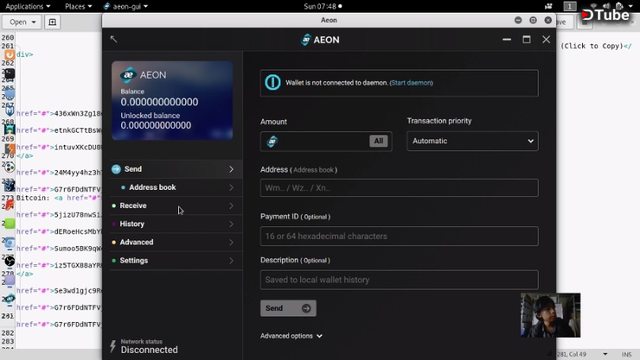Click the back arrow in the Aeon header
Image resolution: width=640 pixels, height=360 pixels.
click(x=113, y=39)
